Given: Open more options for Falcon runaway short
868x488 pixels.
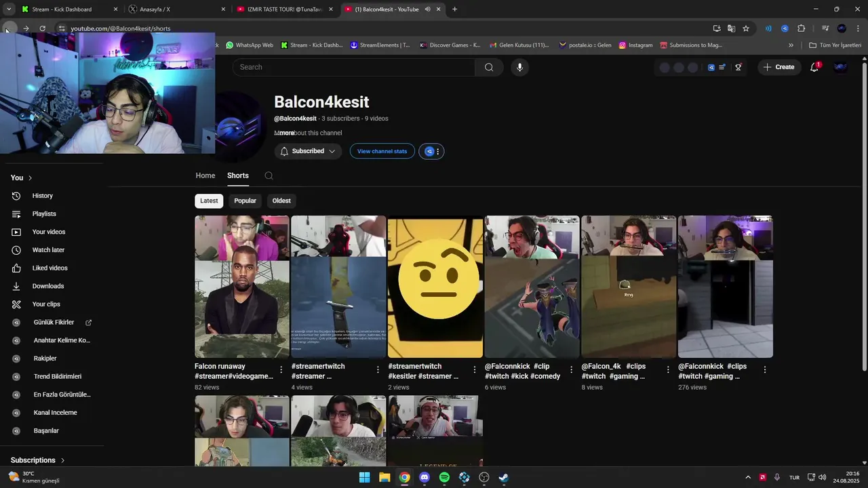Looking at the screenshot, I should coord(281,369).
